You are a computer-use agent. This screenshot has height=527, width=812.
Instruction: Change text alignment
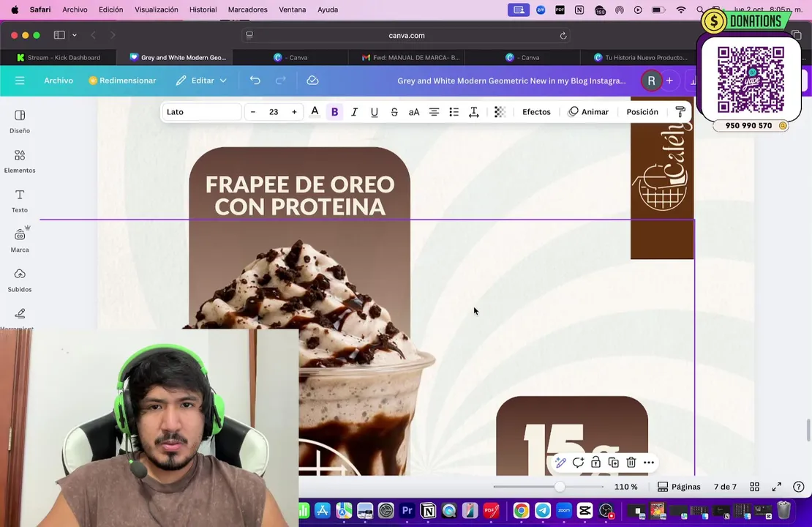pos(434,112)
